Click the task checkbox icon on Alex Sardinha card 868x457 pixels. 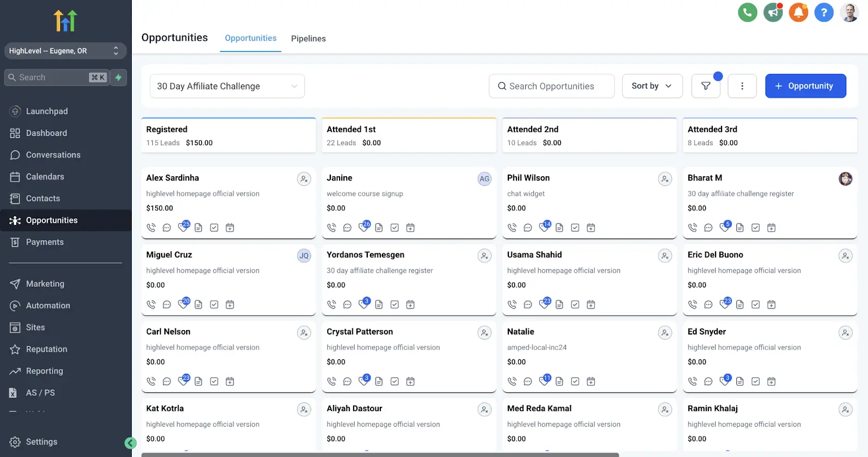click(214, 228)
